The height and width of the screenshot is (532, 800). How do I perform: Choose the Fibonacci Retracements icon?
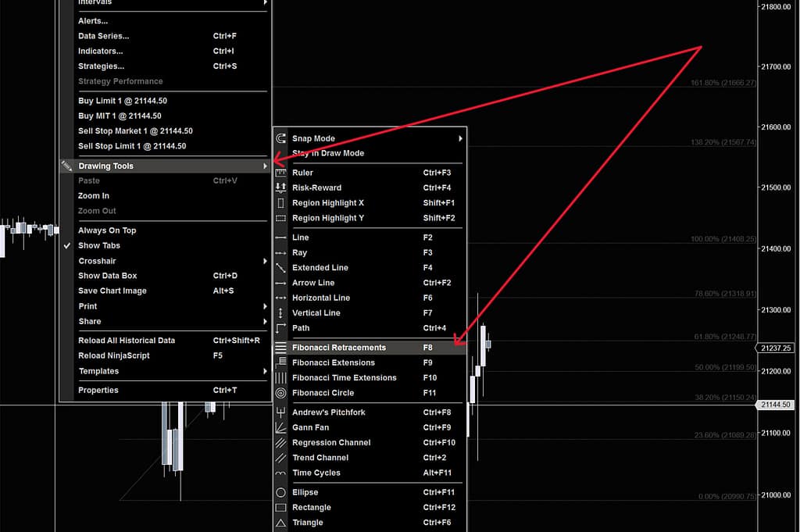click(281, 348)
